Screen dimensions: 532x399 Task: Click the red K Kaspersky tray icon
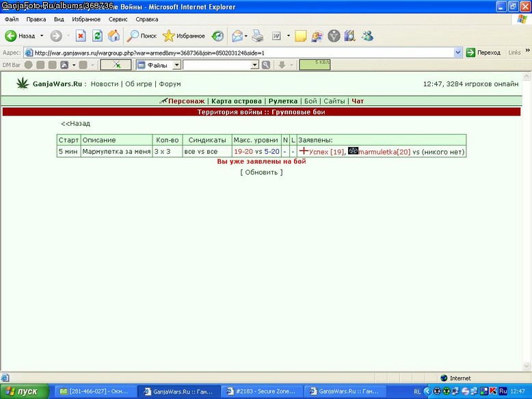click(x=493, y=391)
